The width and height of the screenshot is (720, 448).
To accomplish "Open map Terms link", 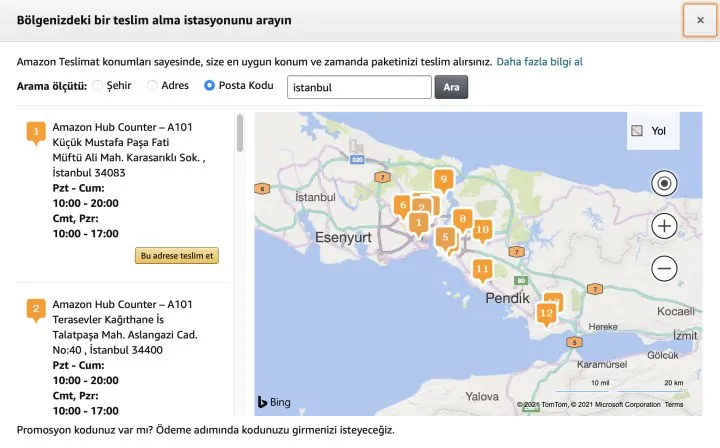I will [x=674, y=404].
